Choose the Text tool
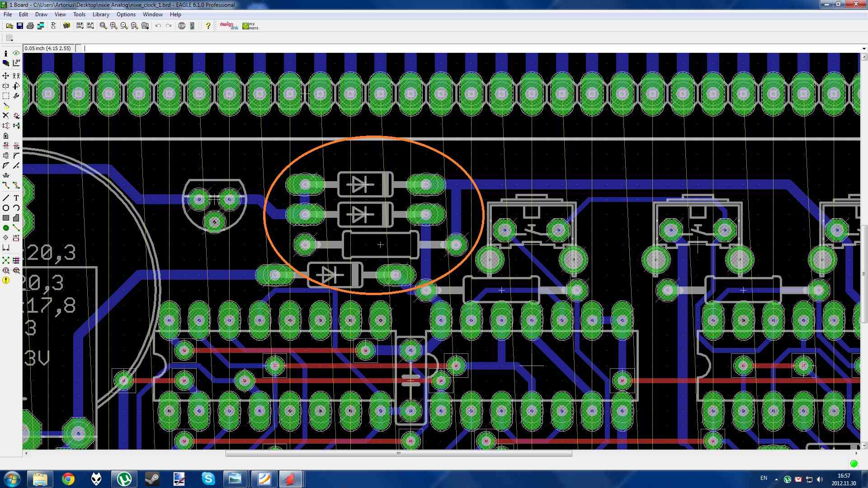868x488 pixels. pos(16,198)
